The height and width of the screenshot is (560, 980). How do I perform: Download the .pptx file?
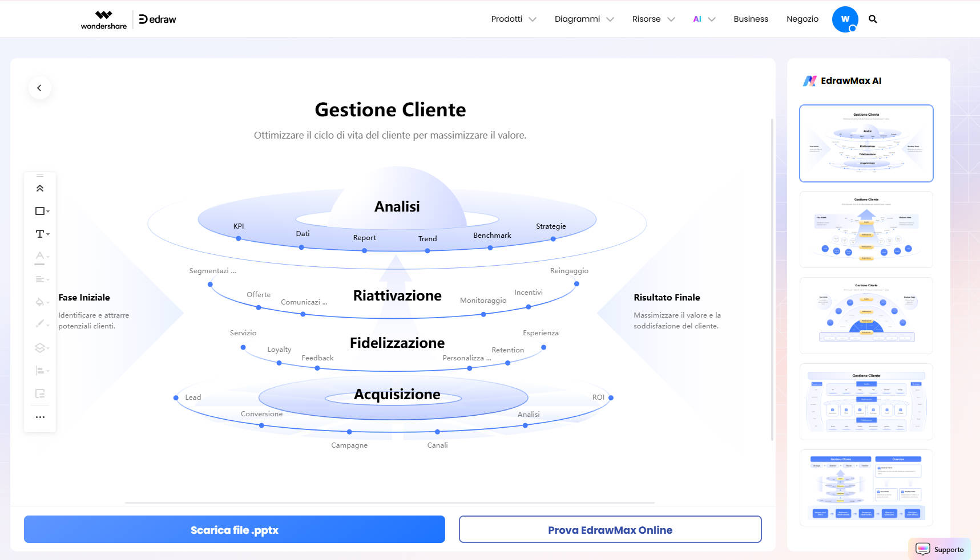[235, 530]
